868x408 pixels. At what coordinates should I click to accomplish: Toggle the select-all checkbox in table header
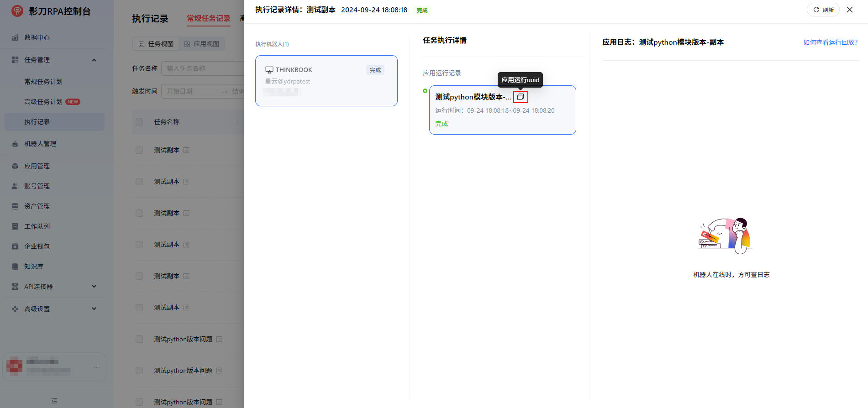pyautogui.click(x=139, y=122)
